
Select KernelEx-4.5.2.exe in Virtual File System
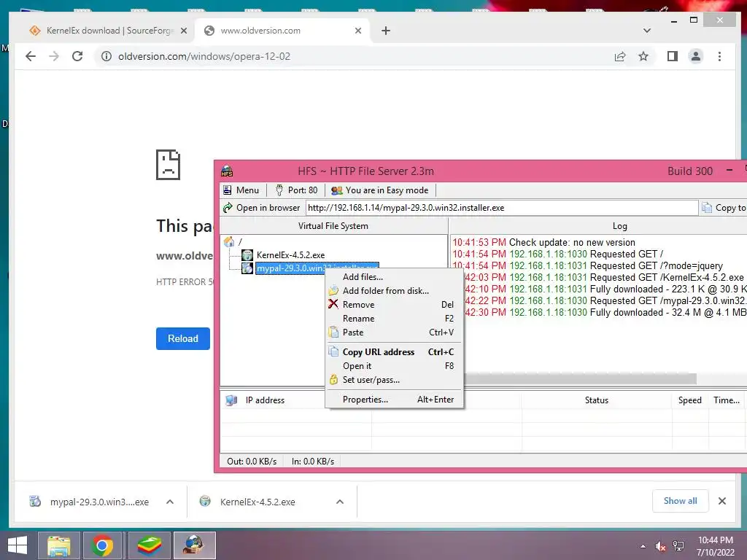tap(290, 254)
